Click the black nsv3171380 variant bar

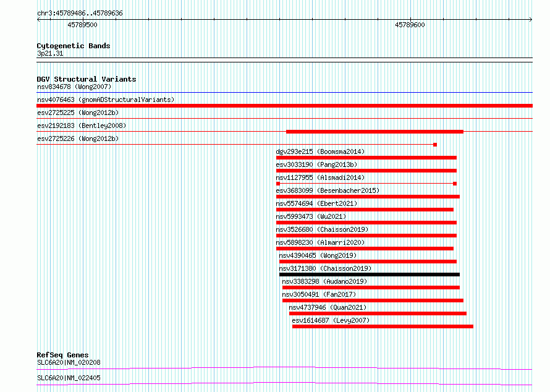click(370, 275)
